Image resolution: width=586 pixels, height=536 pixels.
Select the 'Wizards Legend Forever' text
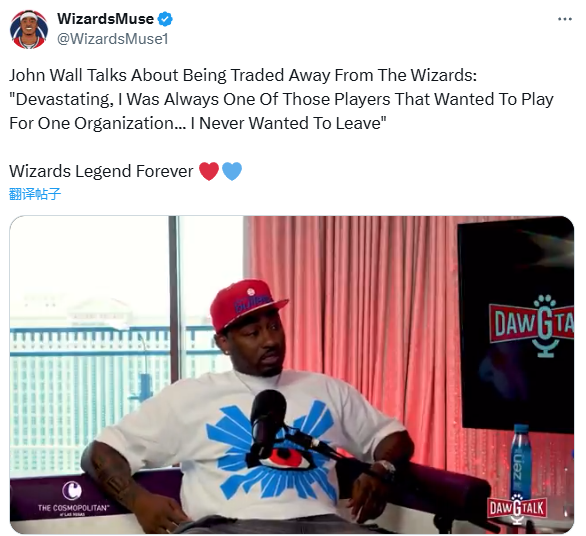pos(101,171)
